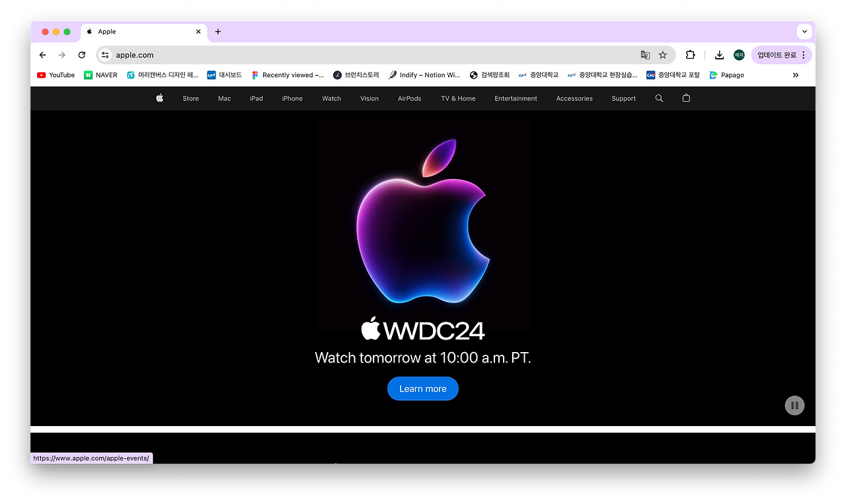The height and width of the screenshot is (504, 846).
Task: Click the Watch tomorrow at 10:00 a.m. text
Action: [x=423, y=358]
